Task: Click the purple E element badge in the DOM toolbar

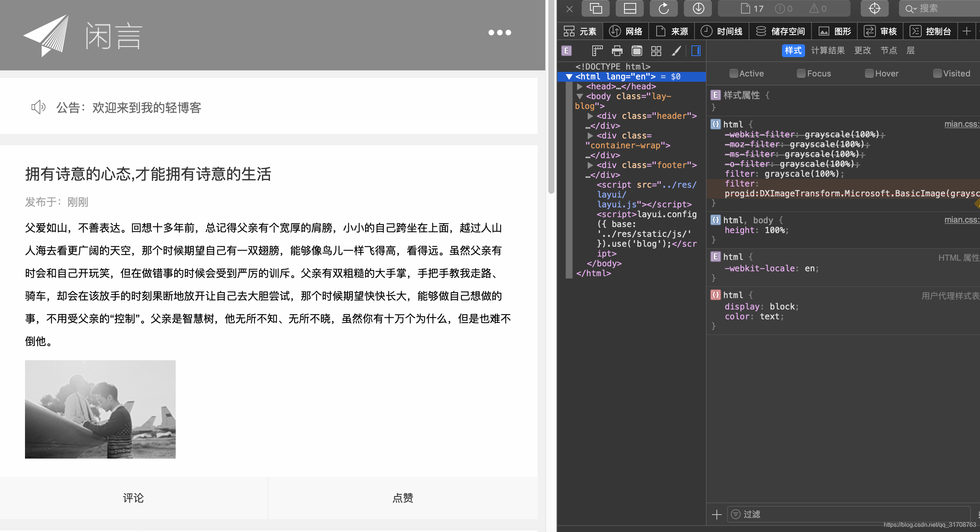Action: click(566, 51)
